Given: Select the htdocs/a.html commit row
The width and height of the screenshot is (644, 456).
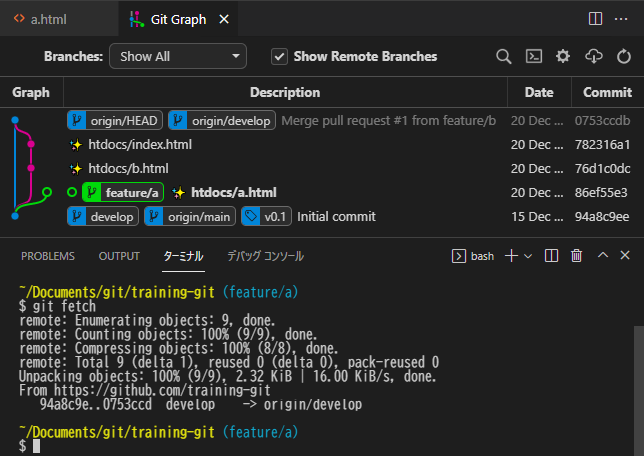Looking at the screenshot, I should [322, 192].
